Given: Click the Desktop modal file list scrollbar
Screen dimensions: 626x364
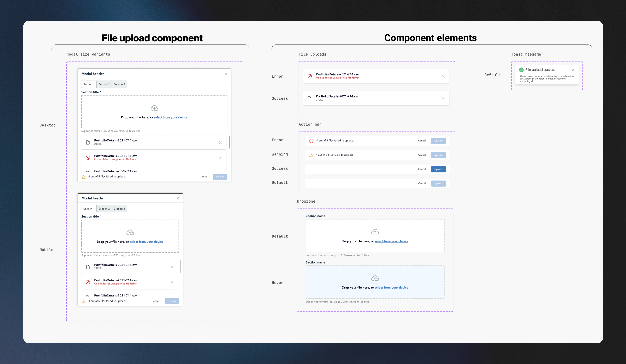Looking at the screenshot, I should point(229,142).
